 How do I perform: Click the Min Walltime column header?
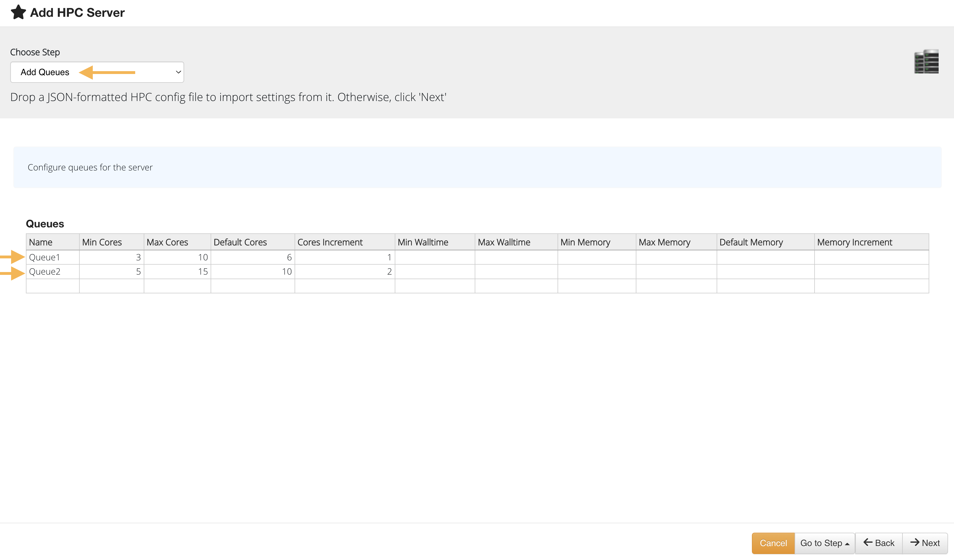pos(435,242)
